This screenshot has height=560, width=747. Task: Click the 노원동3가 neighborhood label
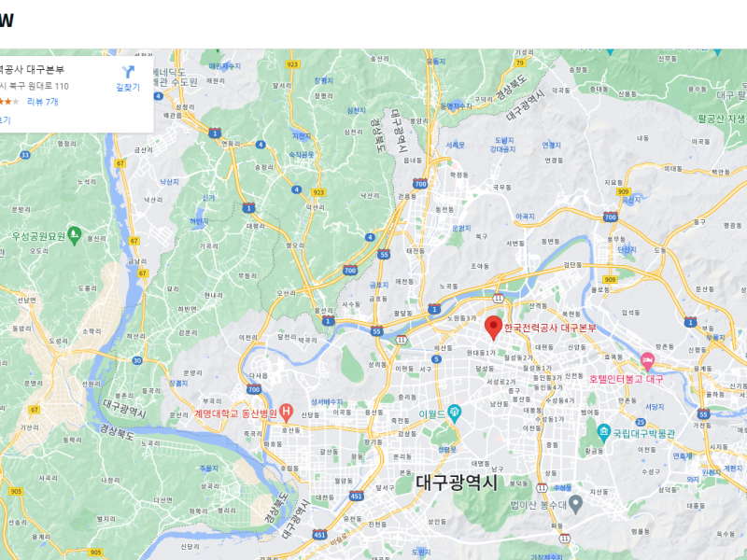461,317
